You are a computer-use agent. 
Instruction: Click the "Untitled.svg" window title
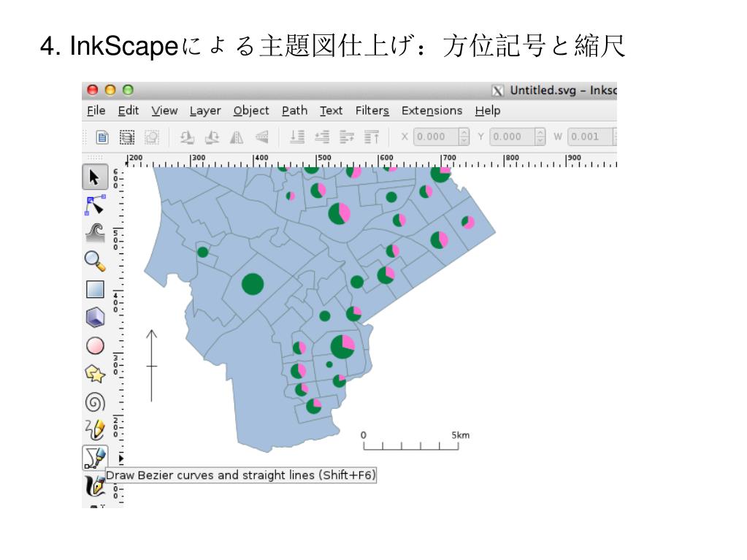[x=543, y=91]
